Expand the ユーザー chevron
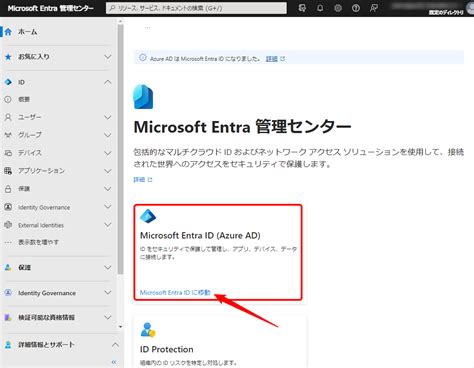474x368 pixels. click(107, 117)
